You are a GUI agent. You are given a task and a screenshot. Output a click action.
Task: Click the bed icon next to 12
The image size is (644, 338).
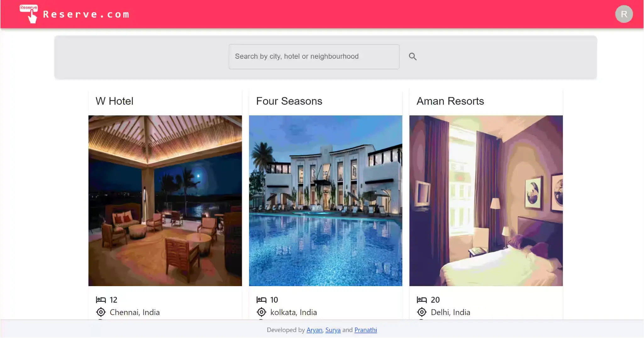101,300
